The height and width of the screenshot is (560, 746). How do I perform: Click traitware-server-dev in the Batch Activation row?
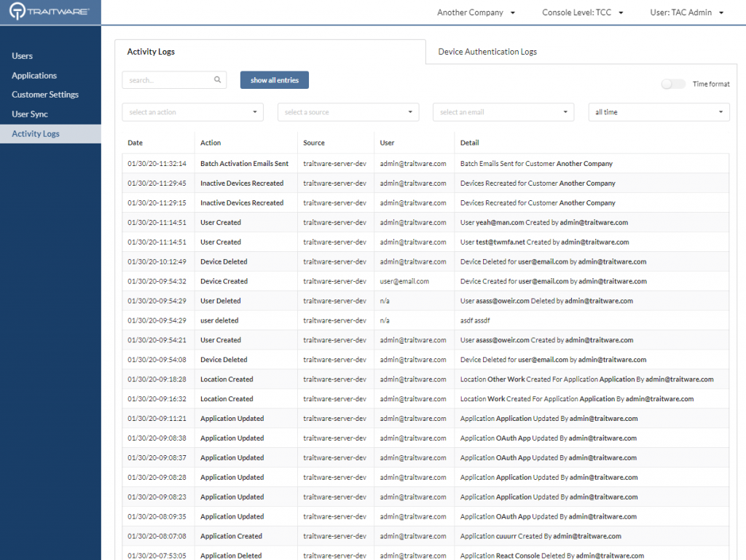[x=335, y=164]
